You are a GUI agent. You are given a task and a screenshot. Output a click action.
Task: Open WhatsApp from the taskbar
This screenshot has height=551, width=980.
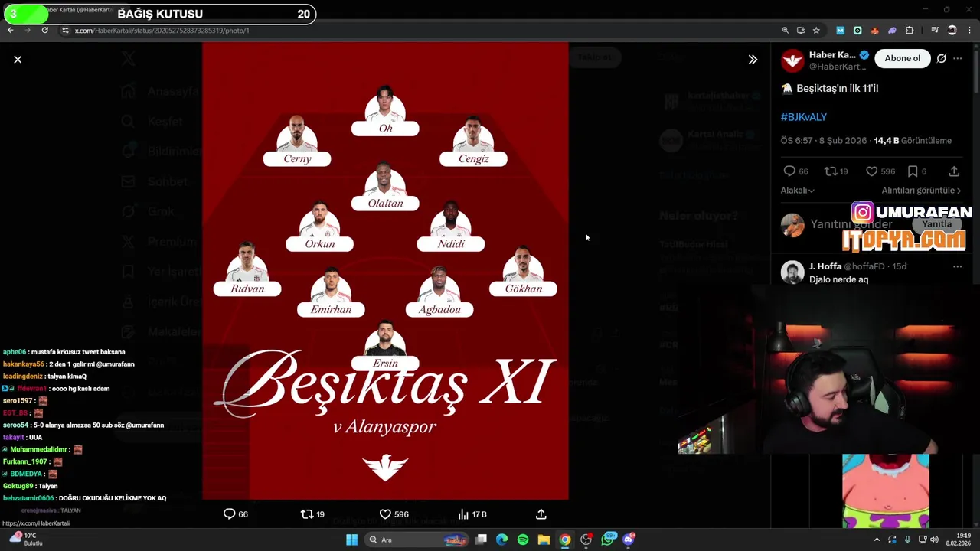tap(608, 540)
